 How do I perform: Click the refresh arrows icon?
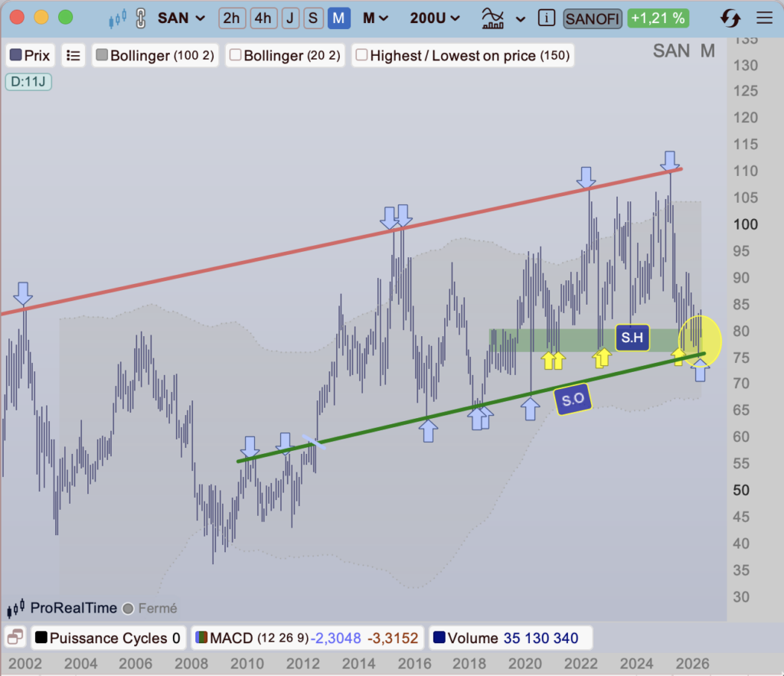(730, 18)
